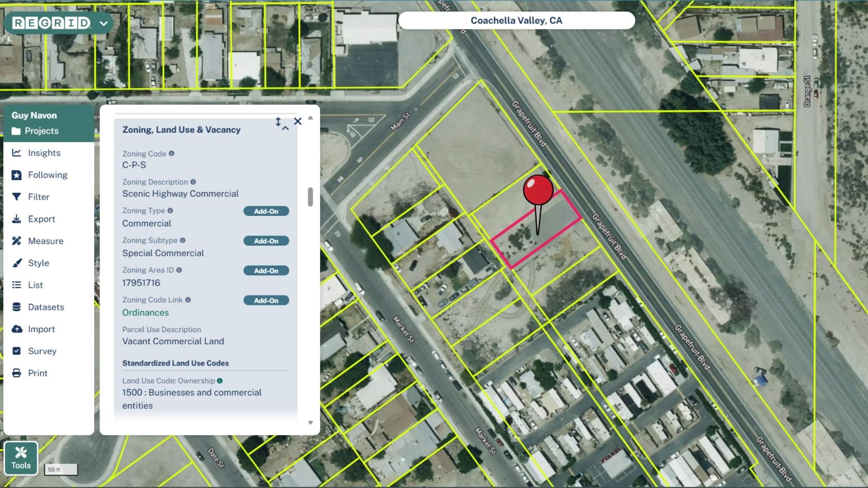Image resolution: width=868 pixels, height=488 pixels.
Task: Click the Coachella Valley, CA location bar
Action: pos(517,20)
